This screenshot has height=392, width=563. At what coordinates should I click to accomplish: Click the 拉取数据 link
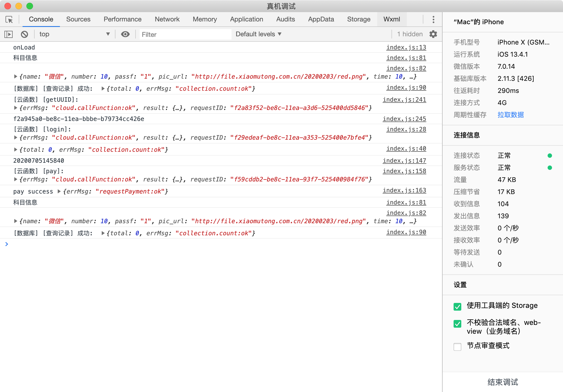[510, 115]
